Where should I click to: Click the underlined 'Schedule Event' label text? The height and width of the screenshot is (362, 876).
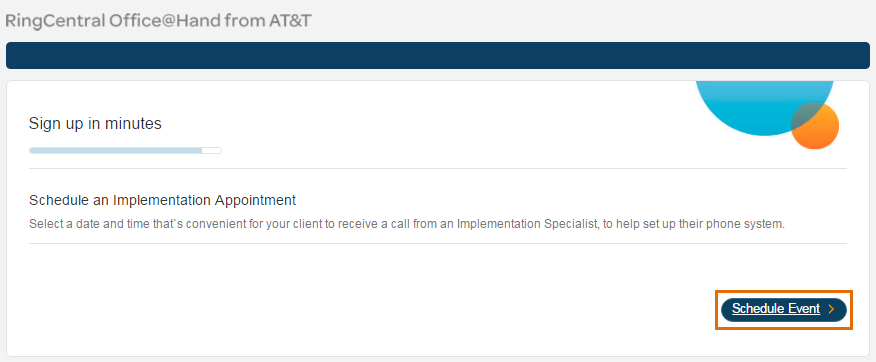(776, 309)
